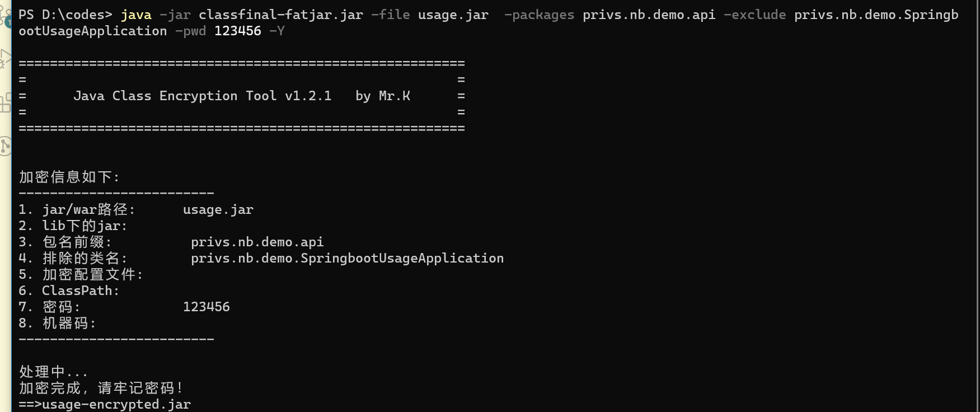This screenshot has height=412, width=980.
Task: Click the password value on line 7
Action: 206,307
